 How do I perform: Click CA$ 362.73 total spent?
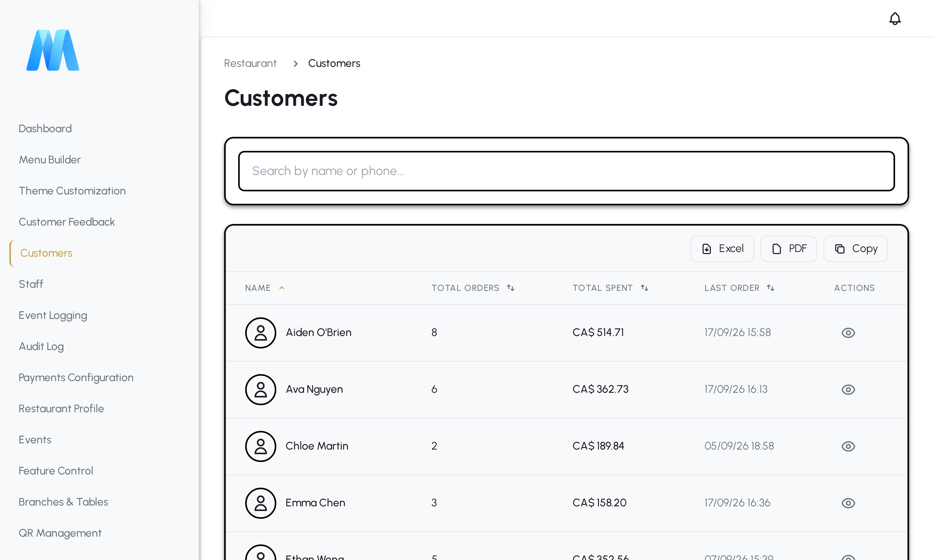(600, 389)
